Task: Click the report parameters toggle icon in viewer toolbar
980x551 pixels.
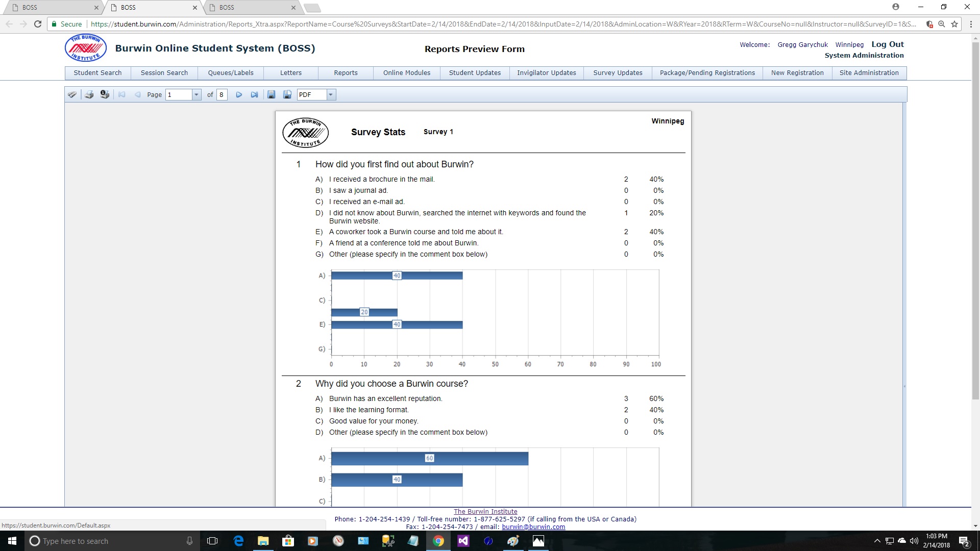Action: click(72, 94)
